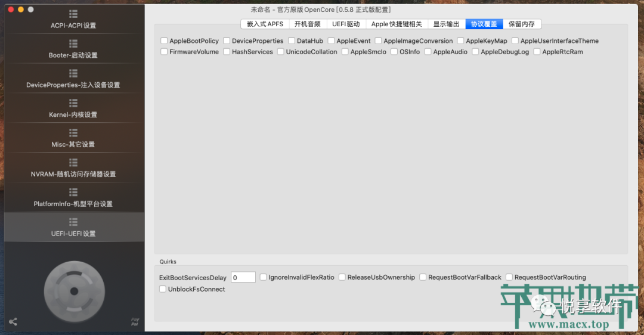Select UEFI-UEFI设置 label in sidebar
This screenshot has height=335, width=644.
(73, 234)
